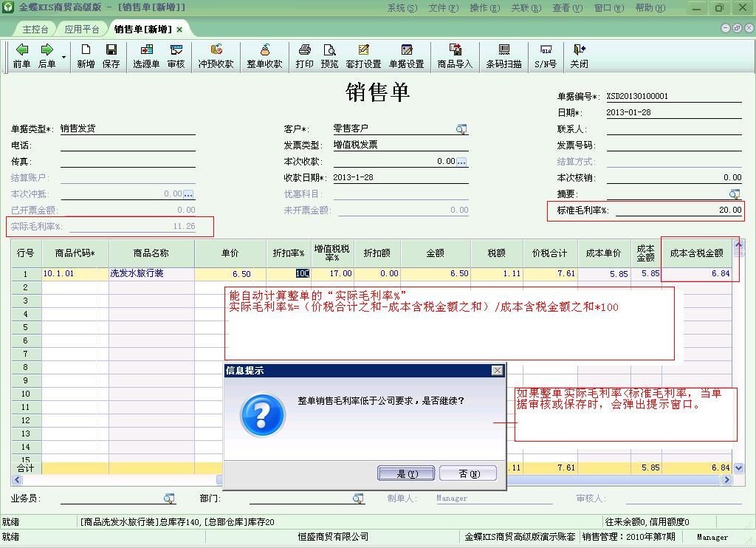Select unit price cell 6.50 in row 1
Image resolution: width=756 pixels, height=548 pixels.
230,273
